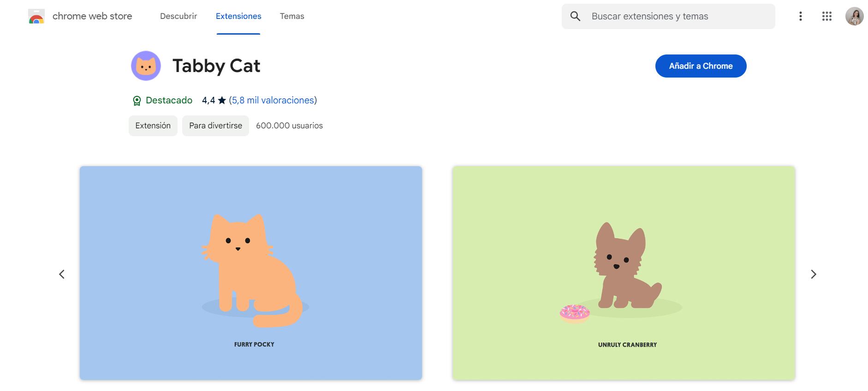
Task: Select the Para divertirse category chip
Action: tap(215, 126)
